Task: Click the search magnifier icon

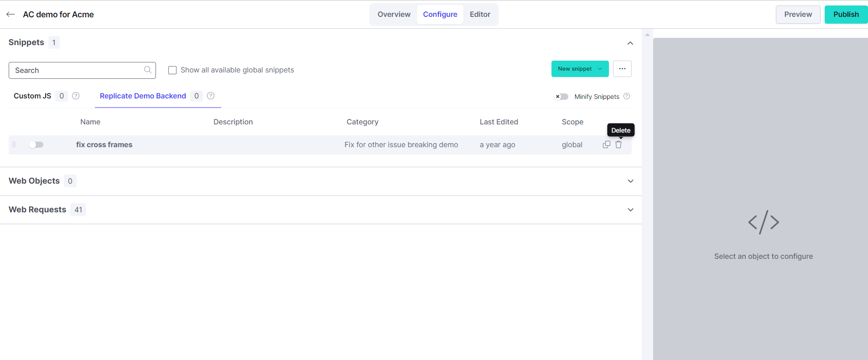Action: point(148,70)
